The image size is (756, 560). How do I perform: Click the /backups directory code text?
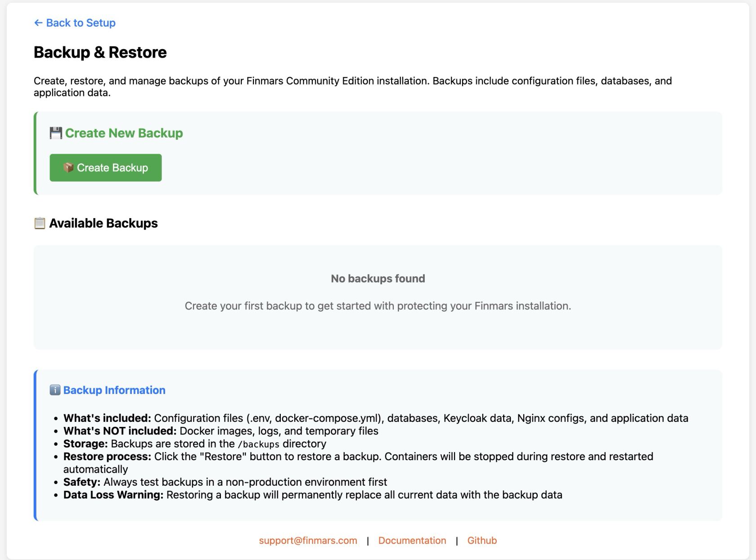click(258, 444)
